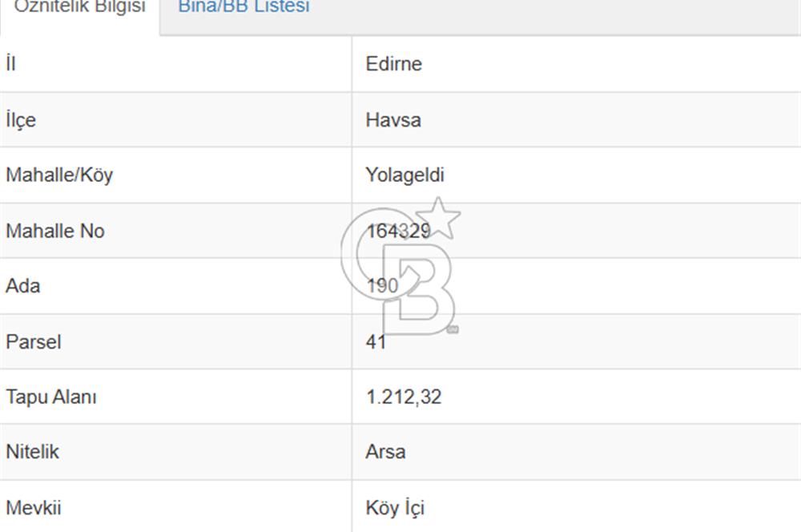Select the Köy İçi location value

pos(394,507)
